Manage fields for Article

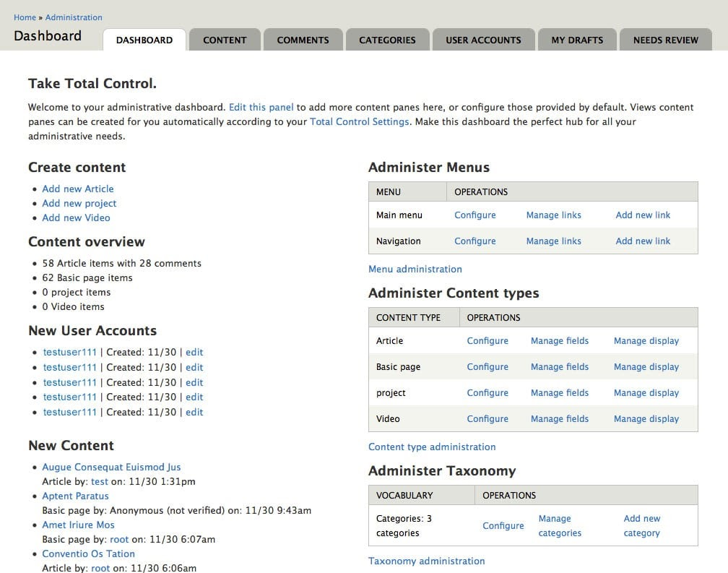(560, 341)
